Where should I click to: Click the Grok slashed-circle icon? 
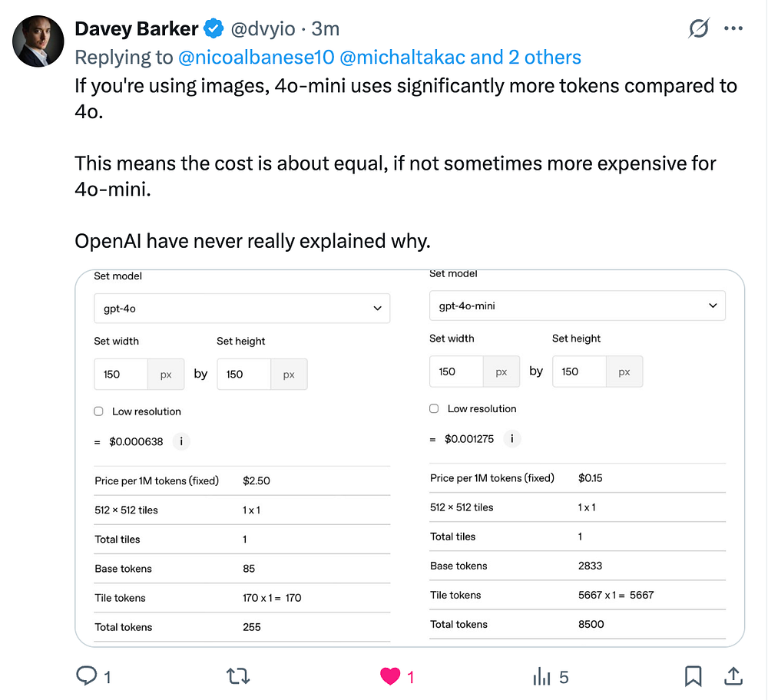[699, 29]
